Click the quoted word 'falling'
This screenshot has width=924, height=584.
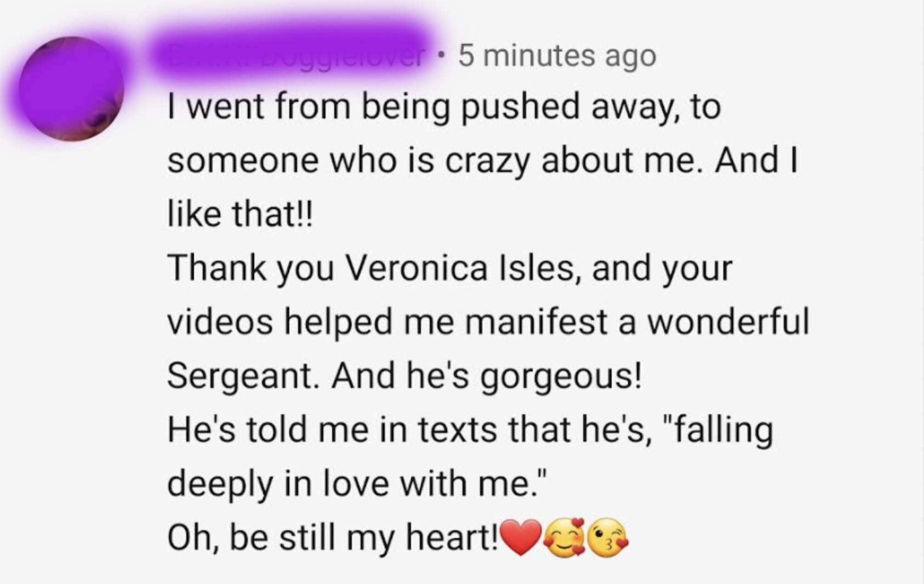[x=718, y=430]
